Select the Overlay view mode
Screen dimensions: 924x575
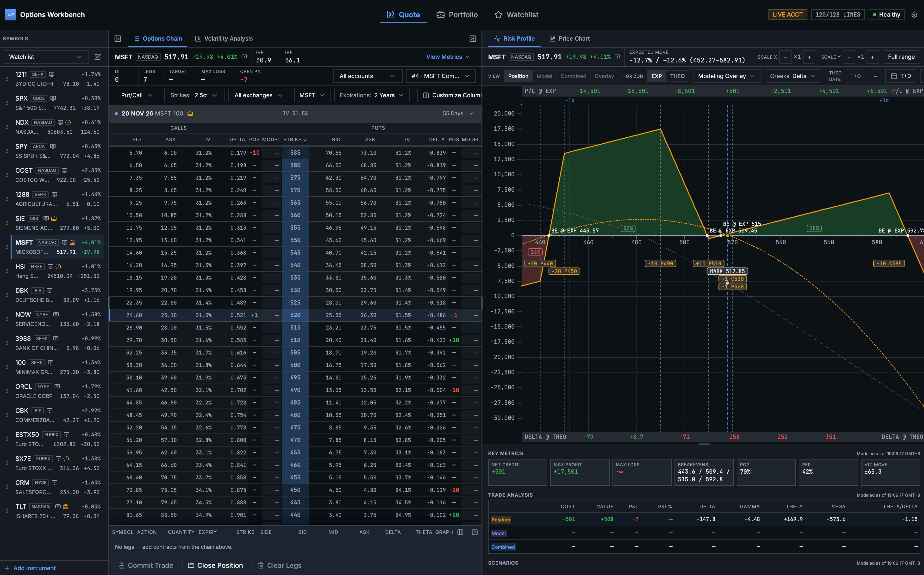[604, 76]
